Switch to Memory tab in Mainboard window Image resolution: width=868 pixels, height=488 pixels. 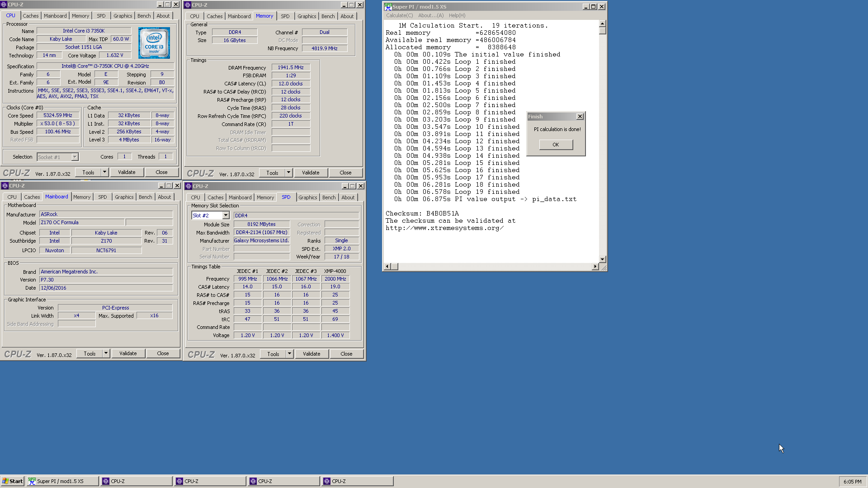pos(82,197)
